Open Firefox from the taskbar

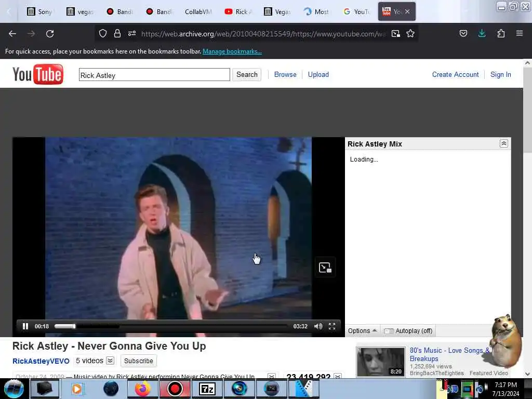pyautogui.click(x=143, y=389)
